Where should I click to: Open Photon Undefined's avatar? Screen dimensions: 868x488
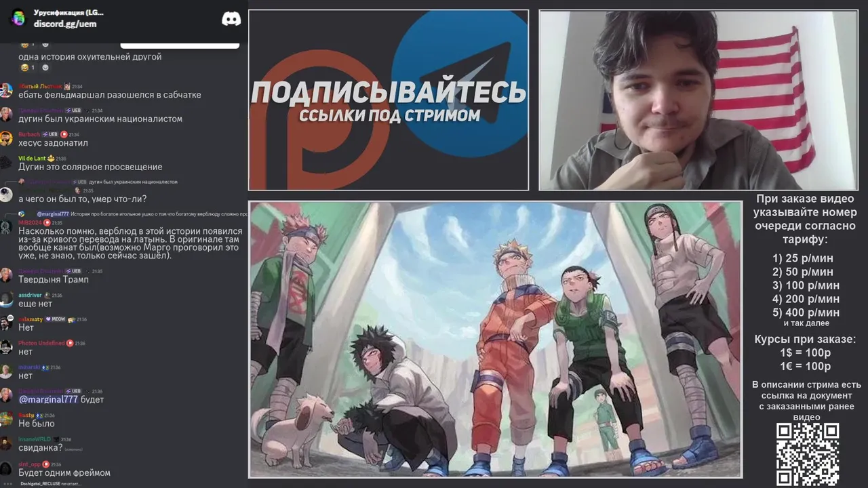pyautogui.click(x=6, y=348)
